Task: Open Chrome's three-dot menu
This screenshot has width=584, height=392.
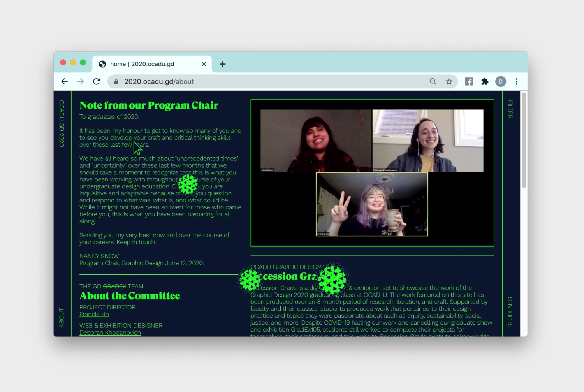Action: pos(517,81)
